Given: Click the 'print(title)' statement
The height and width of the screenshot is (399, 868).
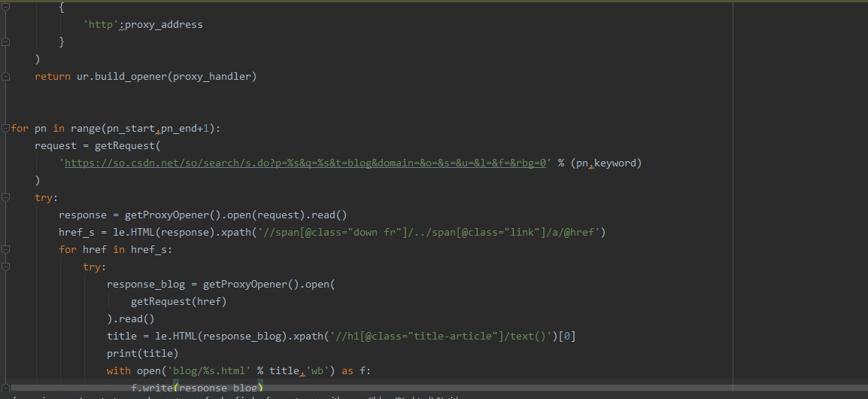Looking at the screenshot, I should coord(143,353).
